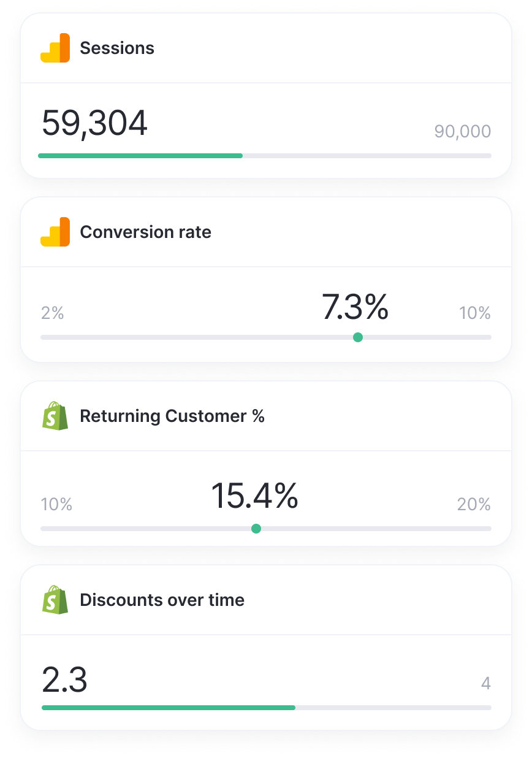
Task: Open the Sessions card title
Action: point(117,48)
